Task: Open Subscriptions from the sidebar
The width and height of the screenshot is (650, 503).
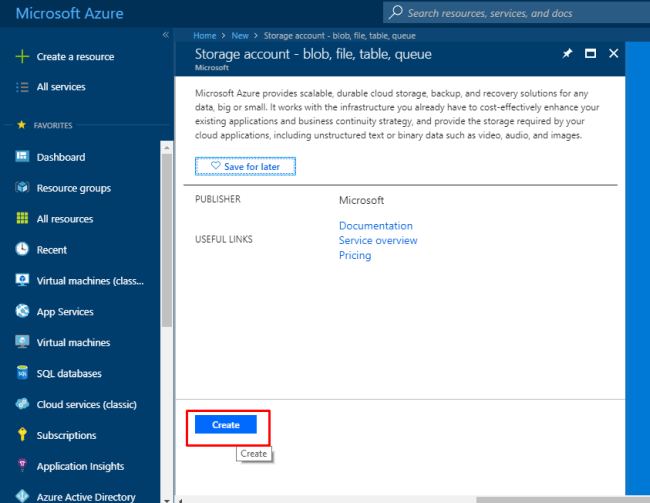Action: 66,435
